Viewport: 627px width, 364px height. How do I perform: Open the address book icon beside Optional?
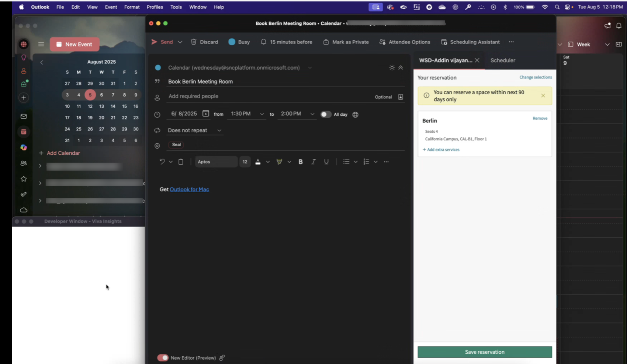[401, 97]
